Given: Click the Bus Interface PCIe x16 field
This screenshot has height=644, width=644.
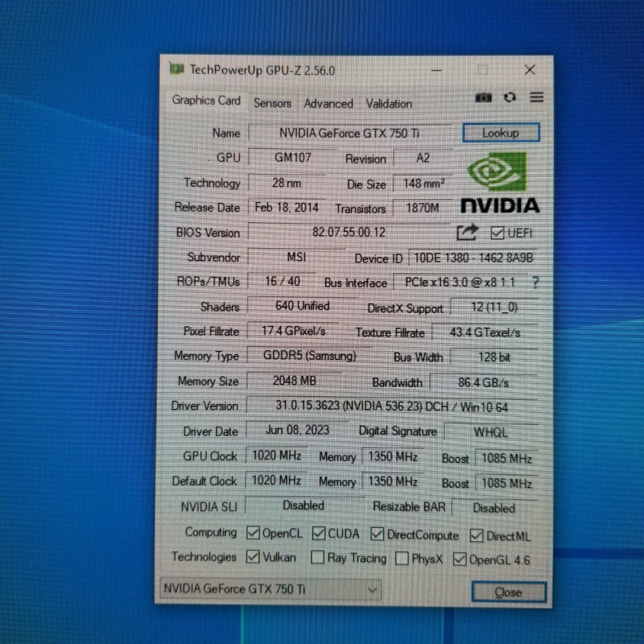Looking at the screenshot, I should click(460, 282).
